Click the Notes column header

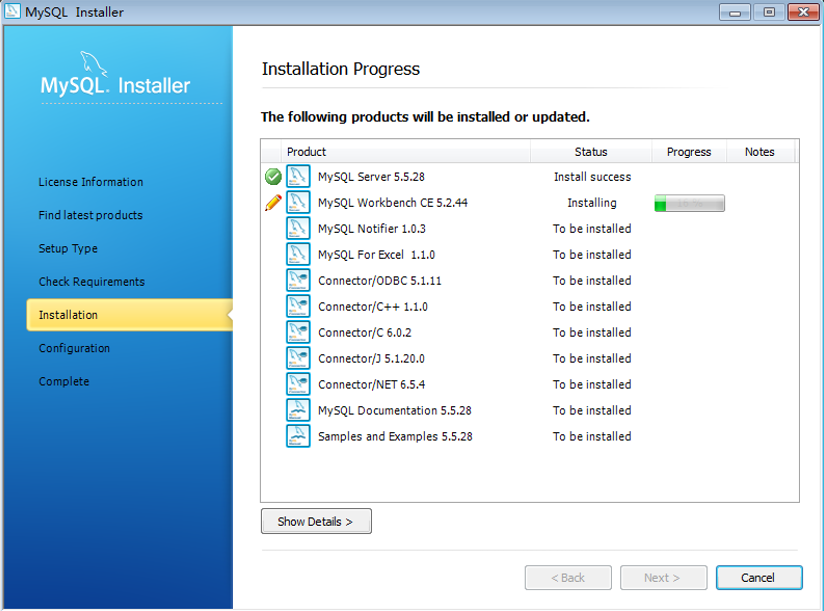click(x=760, y=152)
